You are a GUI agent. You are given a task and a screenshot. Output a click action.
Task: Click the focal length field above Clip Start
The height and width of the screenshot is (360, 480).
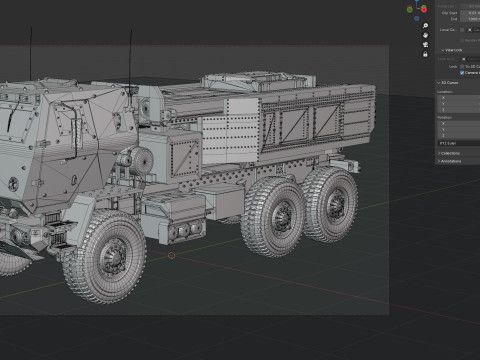(x=470, y=6)
